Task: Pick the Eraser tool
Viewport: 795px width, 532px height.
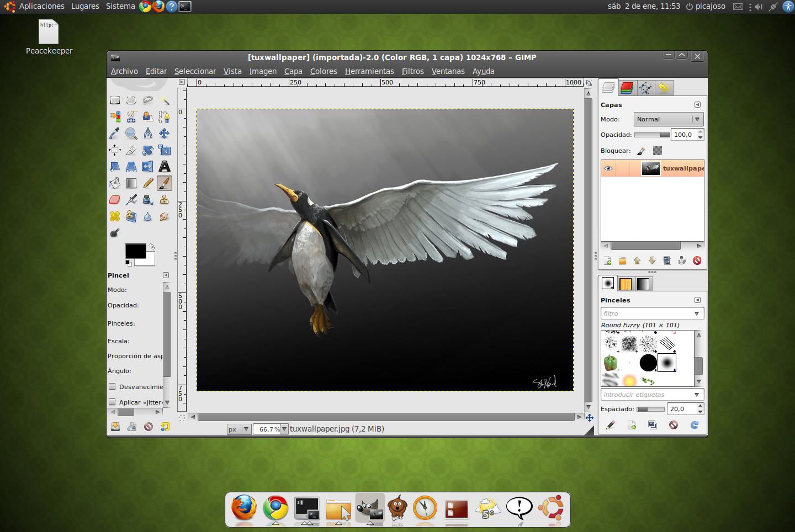Action: click(x=115, y=200)
